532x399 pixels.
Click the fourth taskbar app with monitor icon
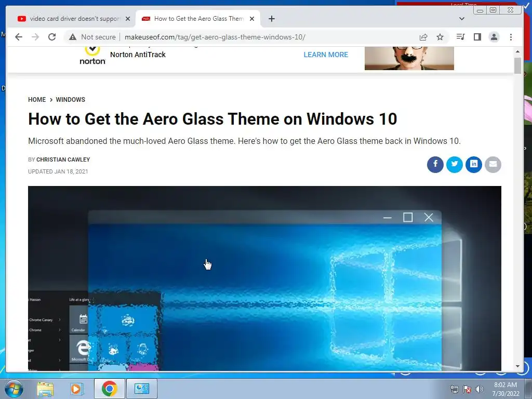(x=141, y=389)
